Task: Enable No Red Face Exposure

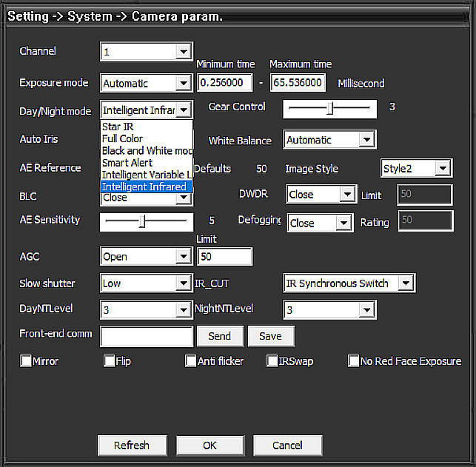Action: click(x=354, y=362)
